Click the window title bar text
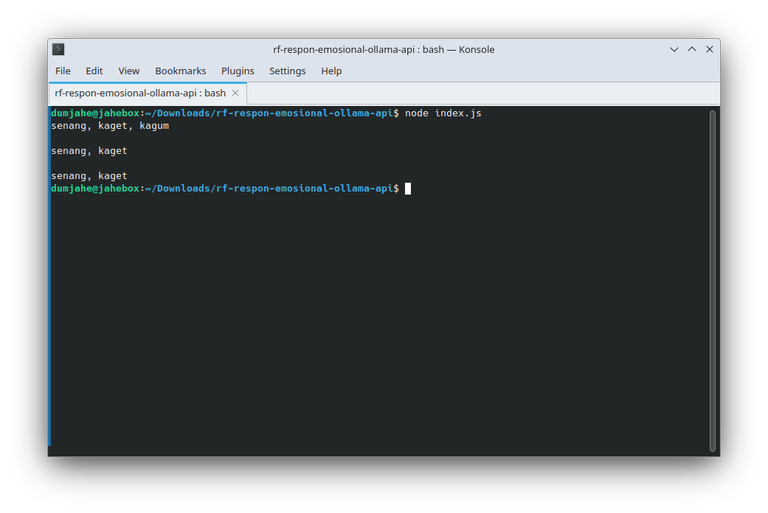768x513 pixels. coord(384,49)
